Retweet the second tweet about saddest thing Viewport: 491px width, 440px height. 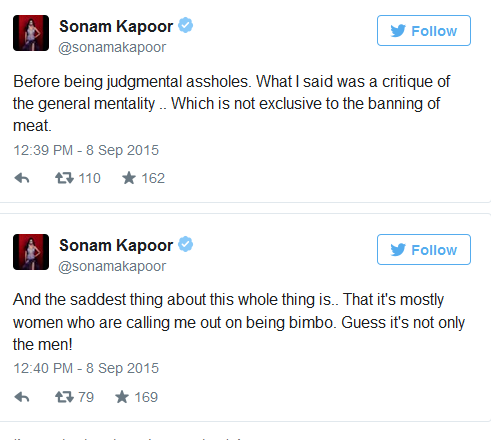tap(64, 397)
